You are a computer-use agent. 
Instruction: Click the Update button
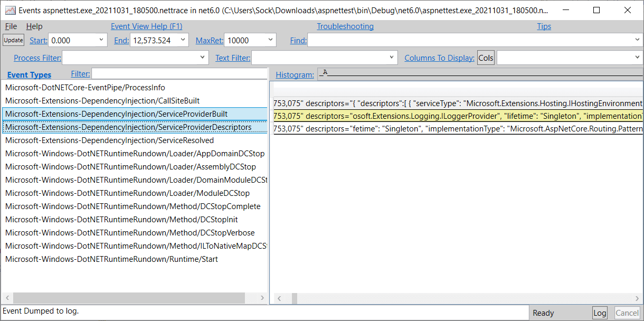pos(14,40)
